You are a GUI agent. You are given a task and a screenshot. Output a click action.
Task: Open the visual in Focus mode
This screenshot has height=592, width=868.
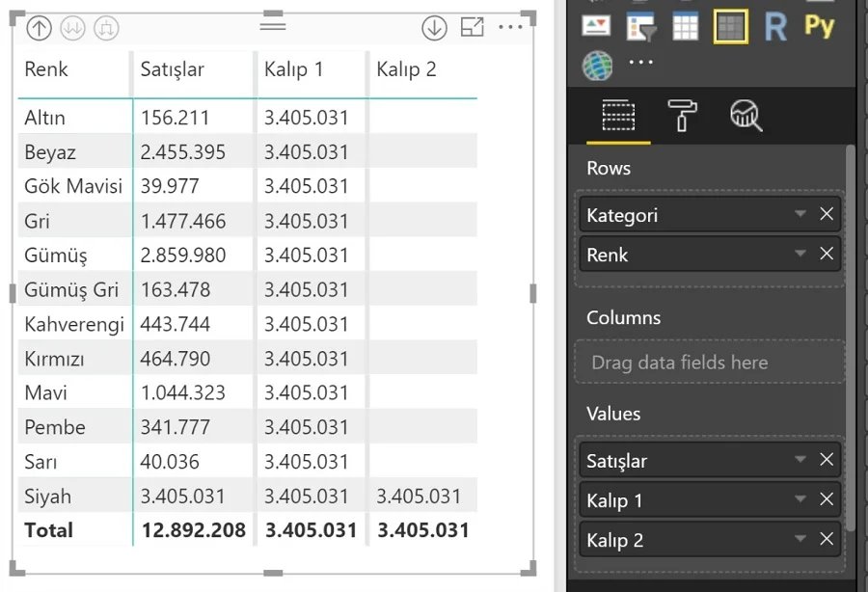tap(472, 28)
